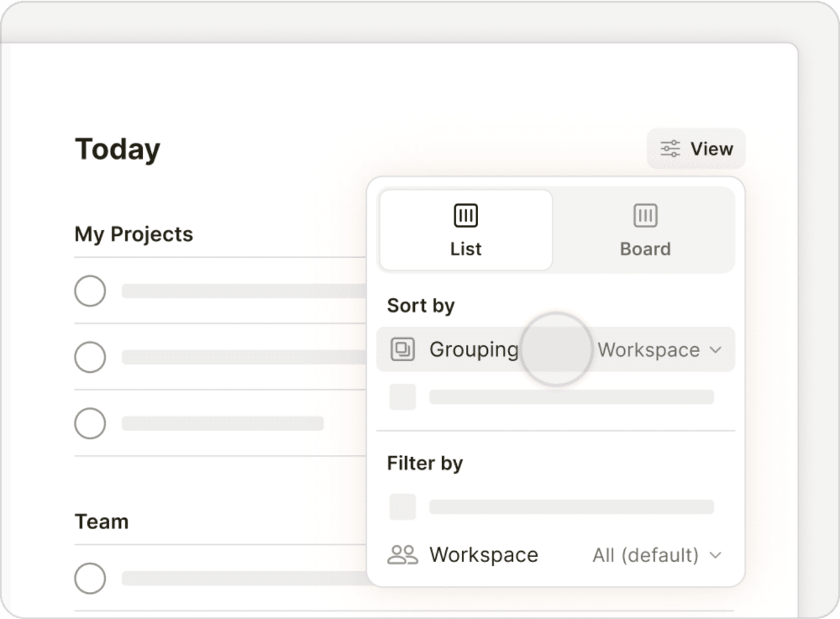This screenshot has height=619, width=840.
Task: Open the Workspace grouping dropdown
Action: point(659,350)
